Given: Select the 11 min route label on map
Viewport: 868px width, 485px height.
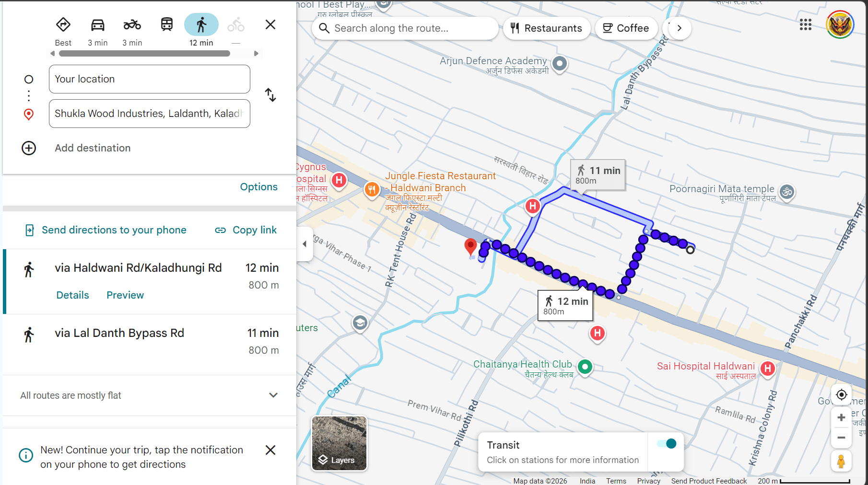Looking at the screenshot, I should coord(598,175).
